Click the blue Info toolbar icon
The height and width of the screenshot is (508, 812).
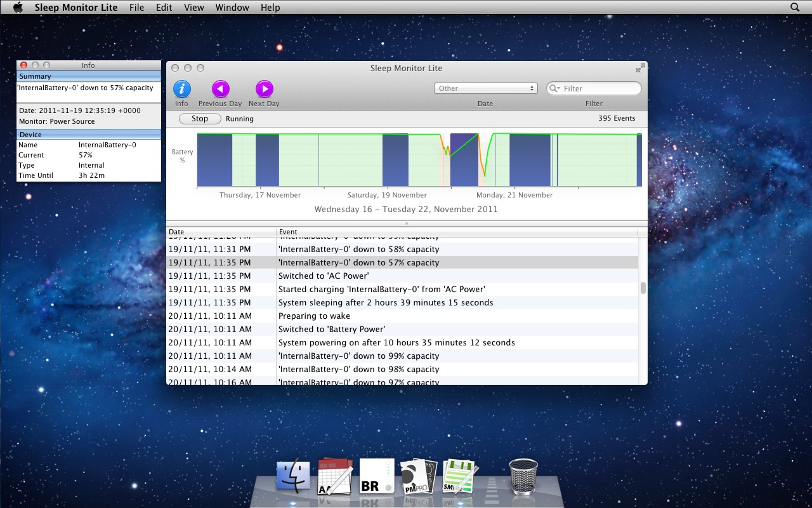(182, 89)
